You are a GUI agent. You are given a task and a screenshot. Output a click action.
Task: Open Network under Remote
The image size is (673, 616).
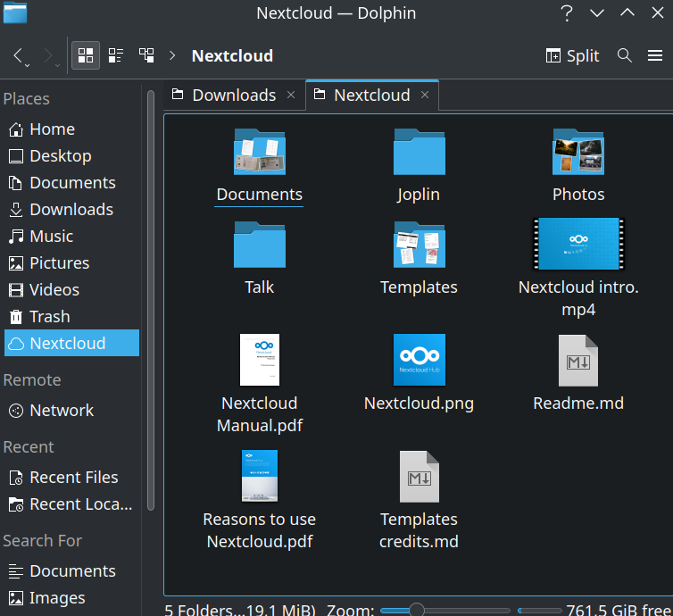click(x=71, y=411)
